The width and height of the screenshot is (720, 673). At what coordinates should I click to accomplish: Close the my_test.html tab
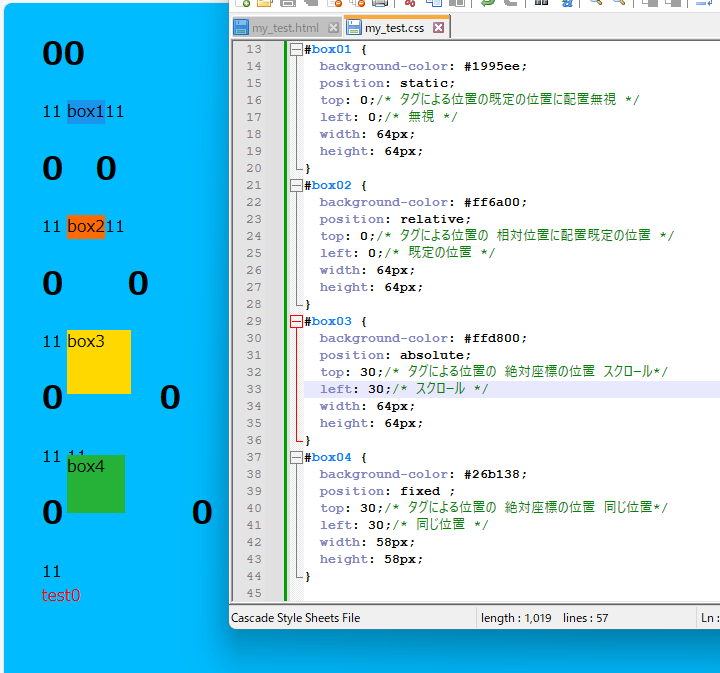tap(334, 28)
